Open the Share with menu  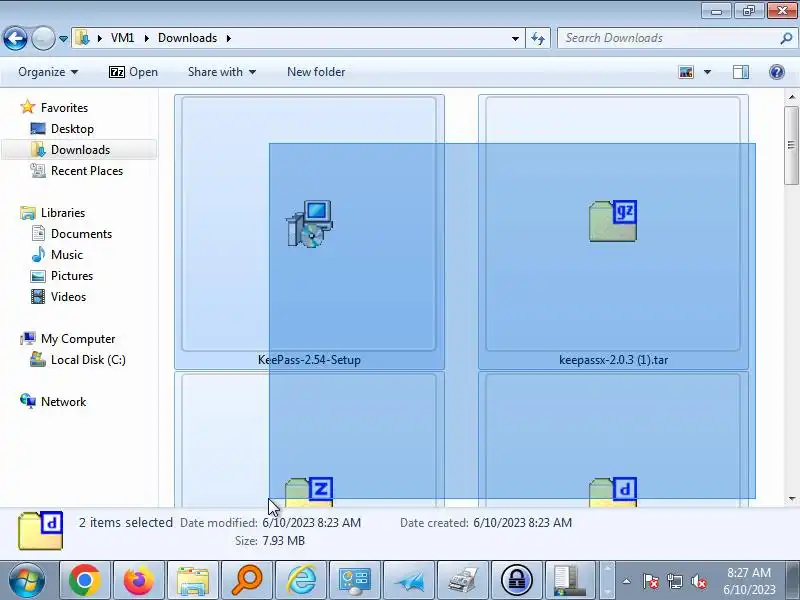click(221, 72)
